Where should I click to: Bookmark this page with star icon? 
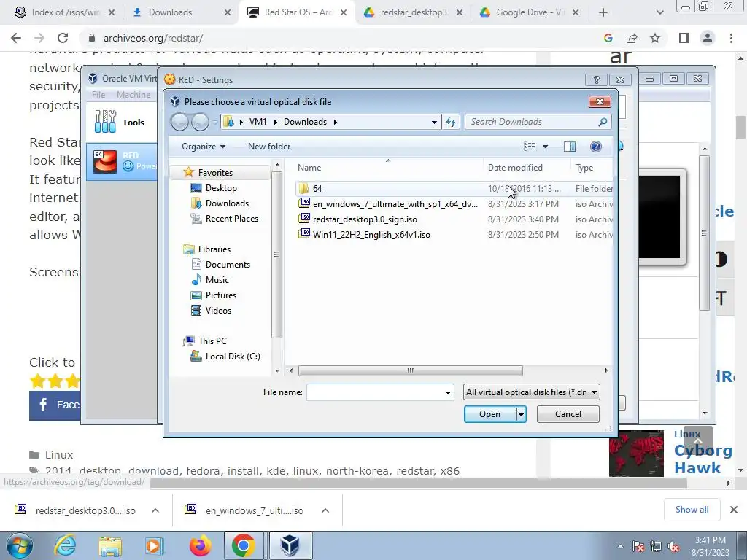click(x=655, y=38)
